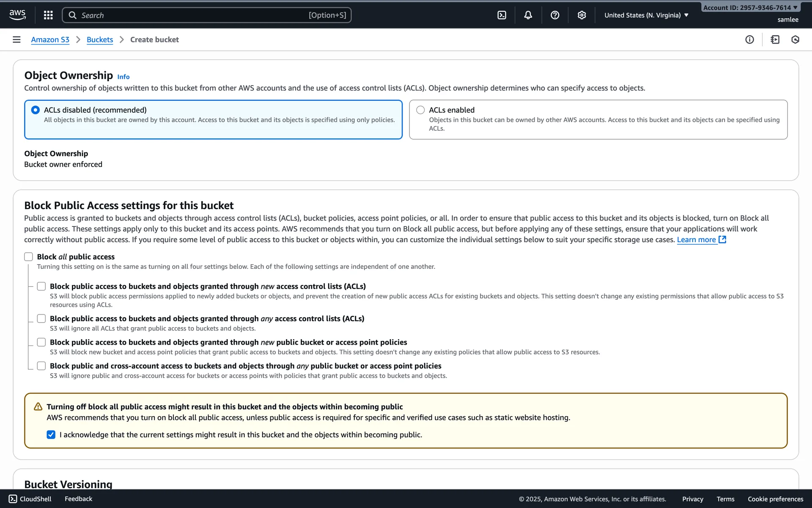Launch CloudShell from top navigation bar

(502, 15)
